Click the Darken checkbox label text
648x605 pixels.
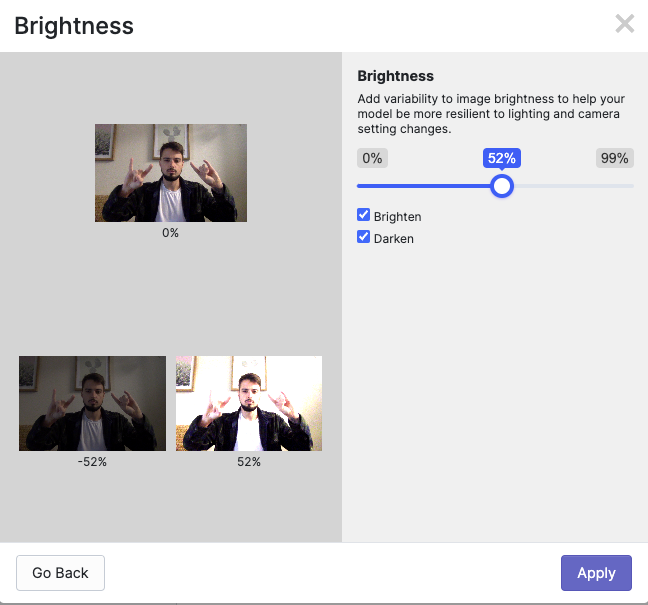[393, 238]
